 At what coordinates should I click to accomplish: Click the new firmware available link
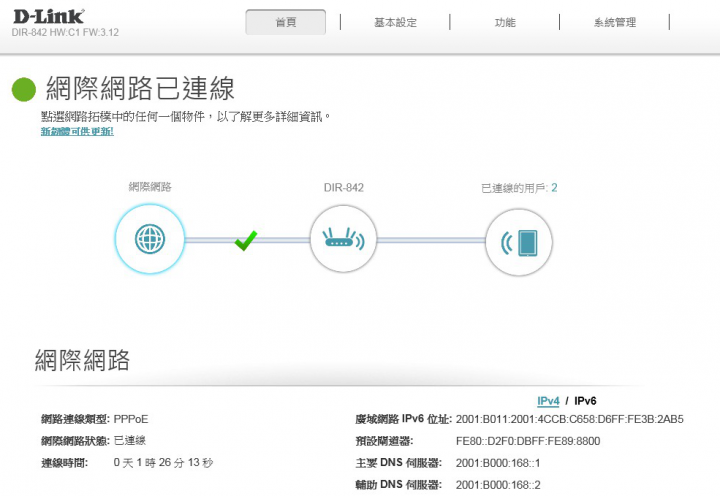point(77,131)
